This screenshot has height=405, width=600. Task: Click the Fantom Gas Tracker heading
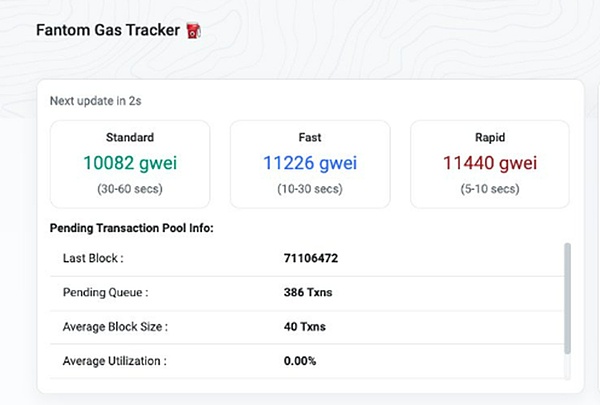pos(108,31)
